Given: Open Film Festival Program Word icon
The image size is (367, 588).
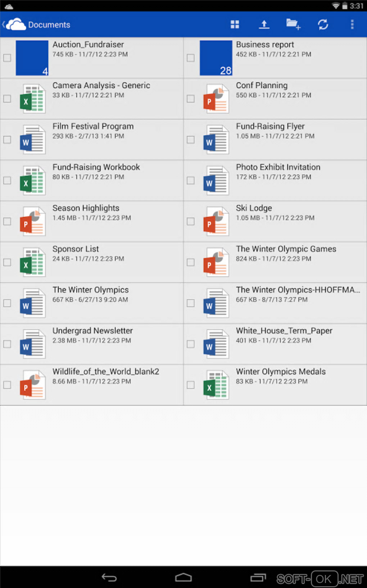Looking at the screenshot, I should 32,140.
